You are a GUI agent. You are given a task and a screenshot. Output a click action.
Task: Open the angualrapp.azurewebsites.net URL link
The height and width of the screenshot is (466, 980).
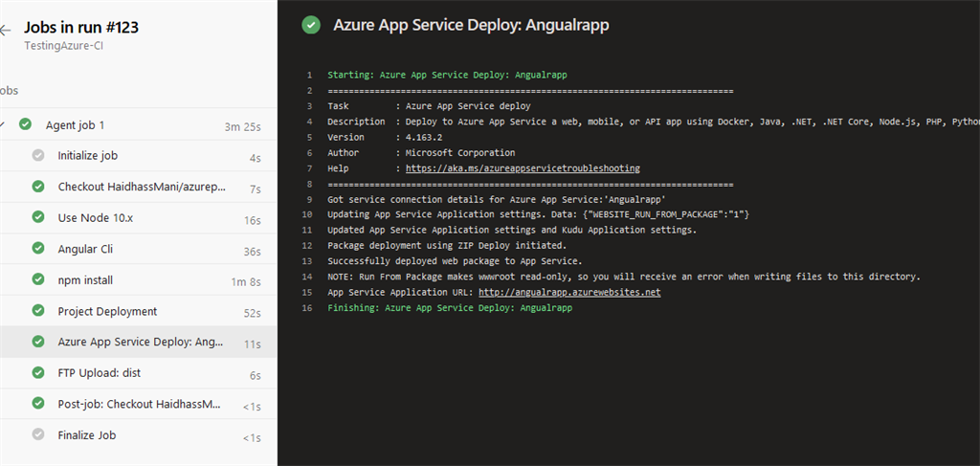tap(569, 293)
